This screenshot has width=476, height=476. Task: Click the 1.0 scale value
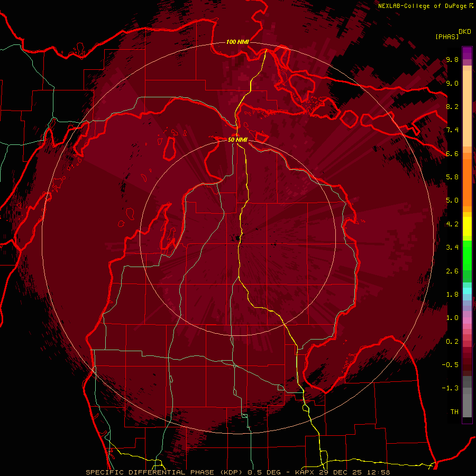pos(452,318)
